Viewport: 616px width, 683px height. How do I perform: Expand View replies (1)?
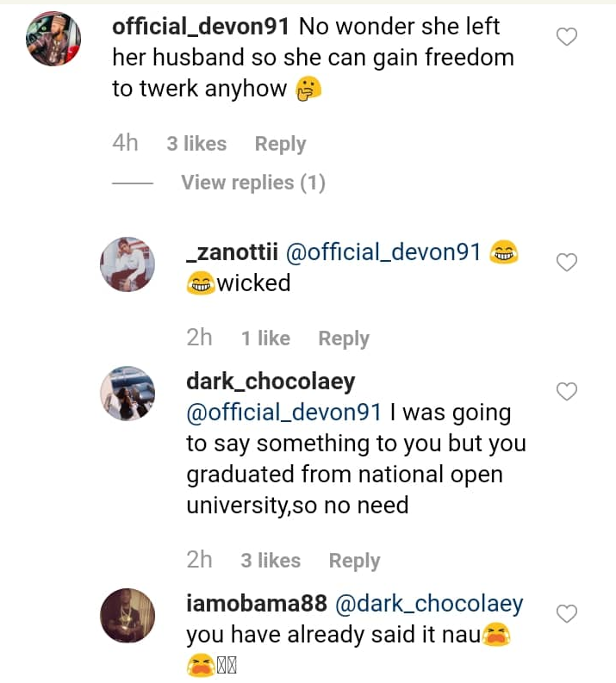coord(252,183)
